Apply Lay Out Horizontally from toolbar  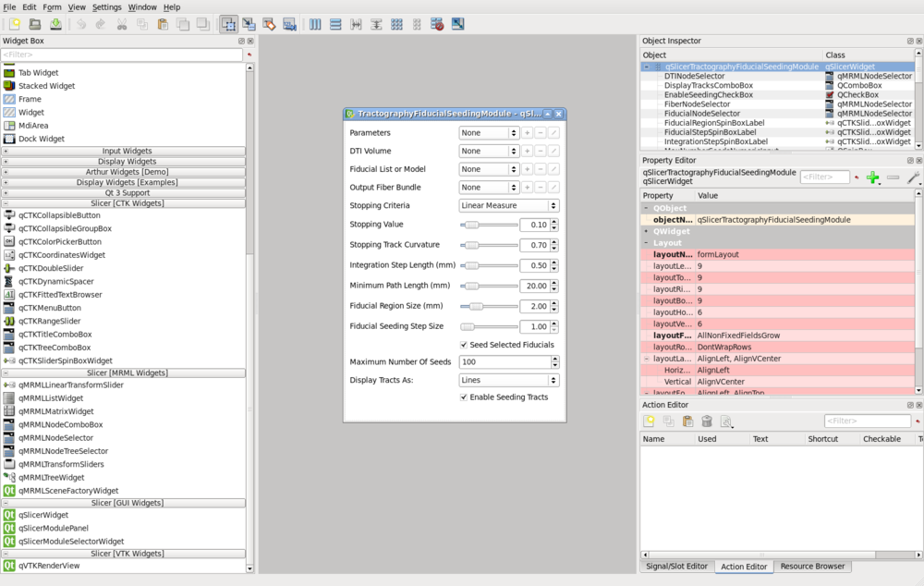(x=315, y=24)
